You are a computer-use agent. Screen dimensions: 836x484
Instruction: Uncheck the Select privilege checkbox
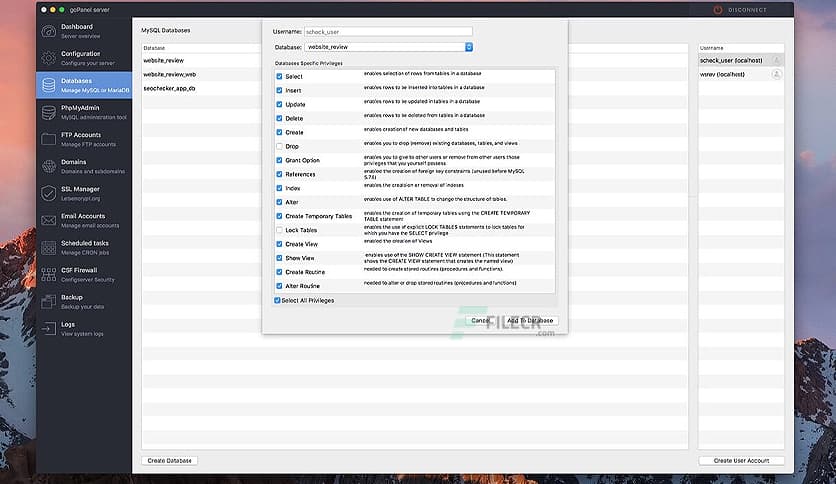click(279, 76)
